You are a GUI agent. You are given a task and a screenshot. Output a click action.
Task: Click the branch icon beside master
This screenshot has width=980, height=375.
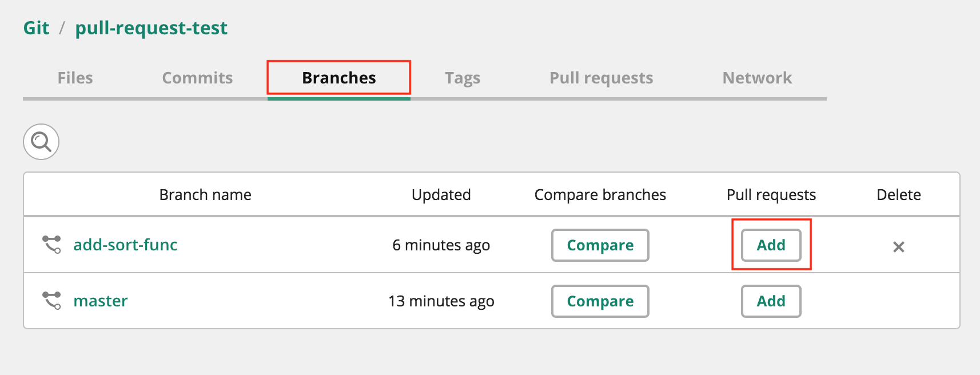(x=52, y=301)
